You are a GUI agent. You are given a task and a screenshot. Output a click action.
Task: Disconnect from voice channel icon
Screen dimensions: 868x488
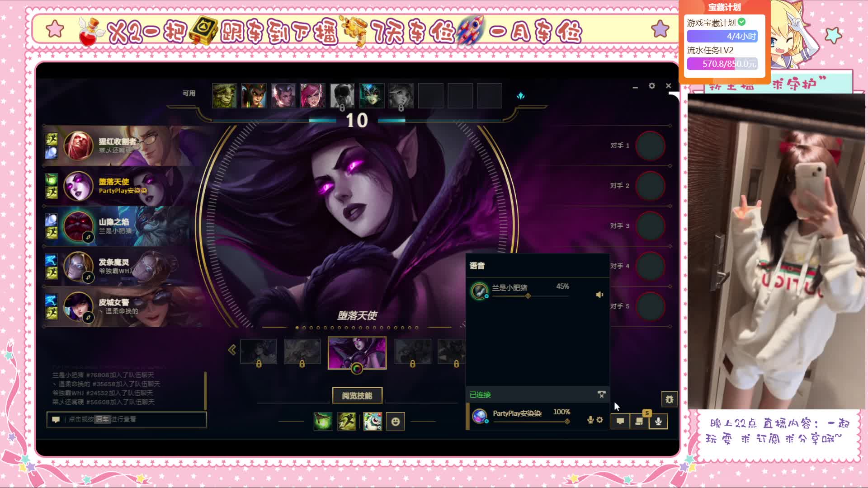point(601,394)
